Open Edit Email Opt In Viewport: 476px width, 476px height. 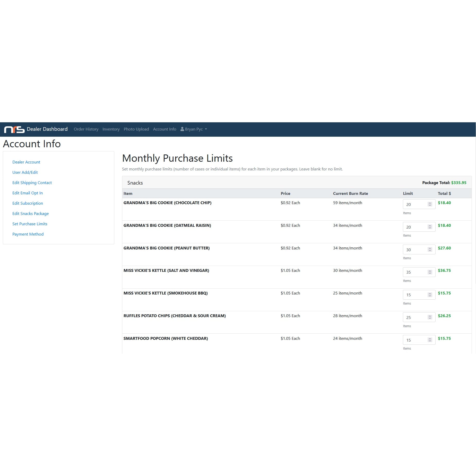point(28,193)
